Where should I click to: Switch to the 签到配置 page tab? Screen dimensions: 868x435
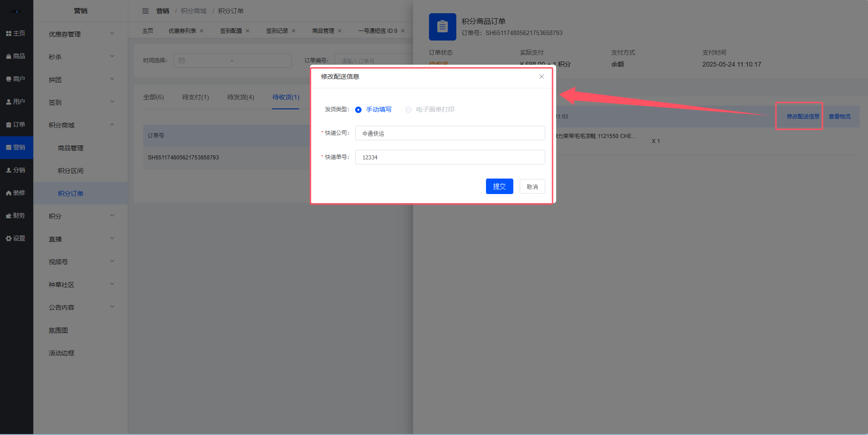tap(231, 31)
